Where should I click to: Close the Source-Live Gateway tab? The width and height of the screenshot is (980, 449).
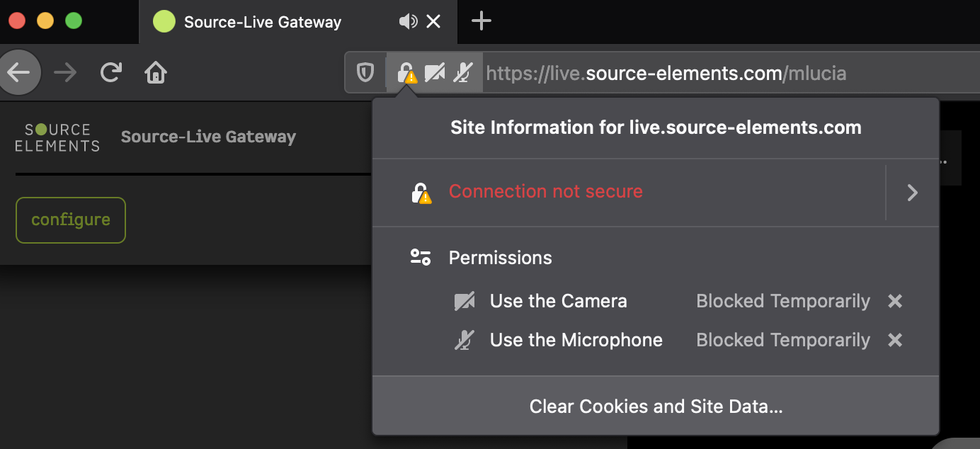coord(433,22)
